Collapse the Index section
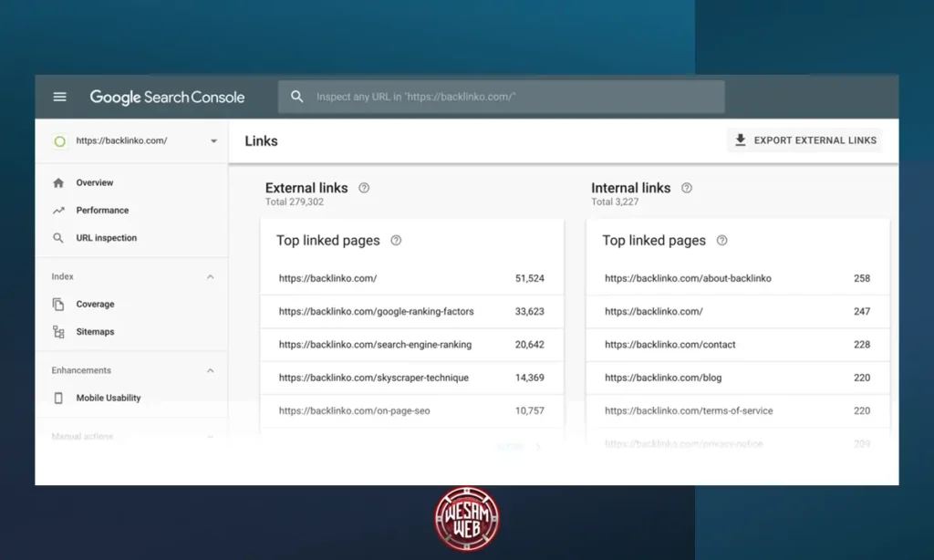This screenshot has height=560, width=934. pos(211,277)
